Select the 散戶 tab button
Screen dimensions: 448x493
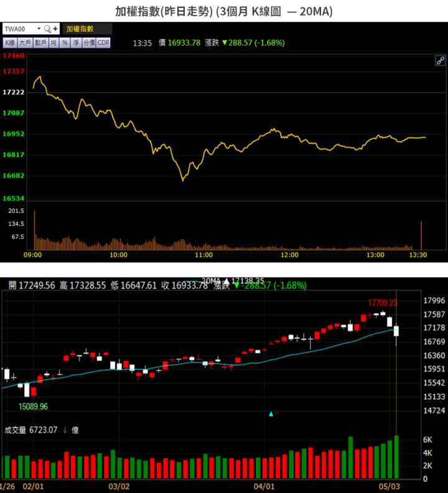coord(40,43)
